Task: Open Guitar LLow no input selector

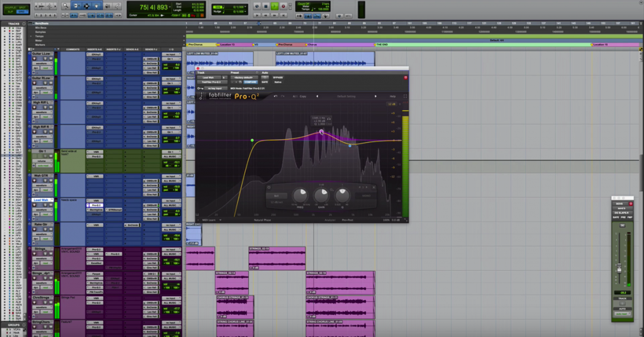Action: 170,54
